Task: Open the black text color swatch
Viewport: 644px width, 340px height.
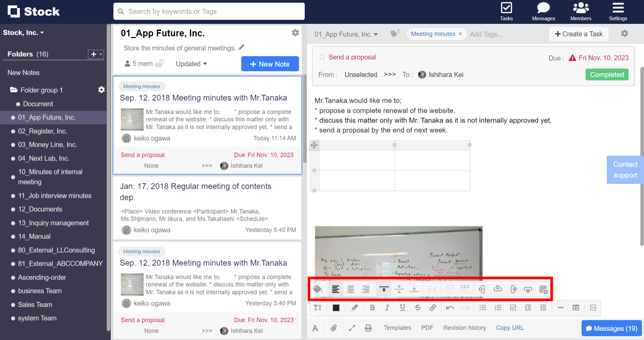Action: 336,308
